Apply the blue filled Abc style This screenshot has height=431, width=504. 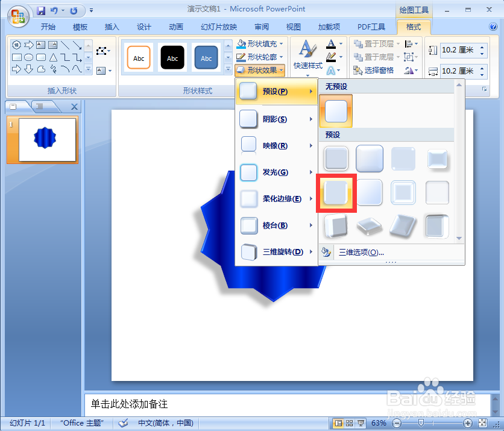tap(206, 57)
